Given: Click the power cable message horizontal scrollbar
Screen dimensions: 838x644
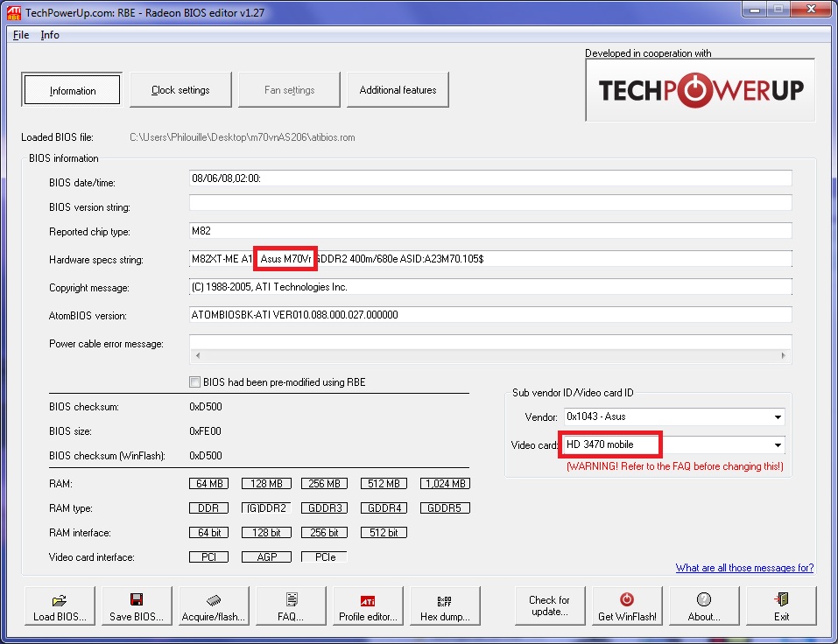Looking at the screenshot, I should pos(490,356).
